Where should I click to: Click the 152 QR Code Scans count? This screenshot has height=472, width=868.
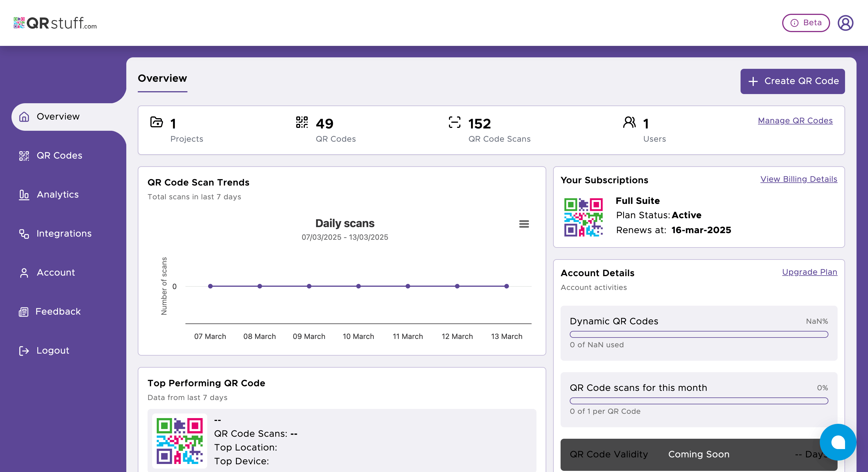(x=479, y=124)
